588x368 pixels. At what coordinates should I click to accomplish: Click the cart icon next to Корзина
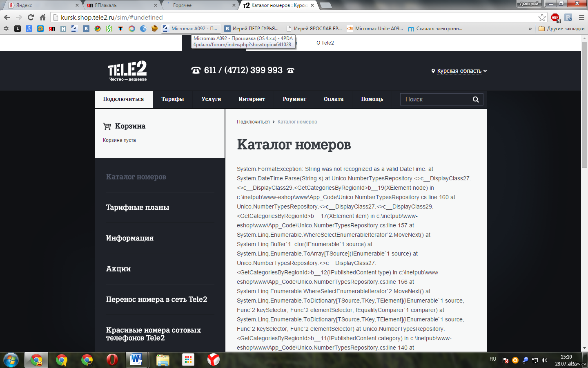[x=107, y=126]
